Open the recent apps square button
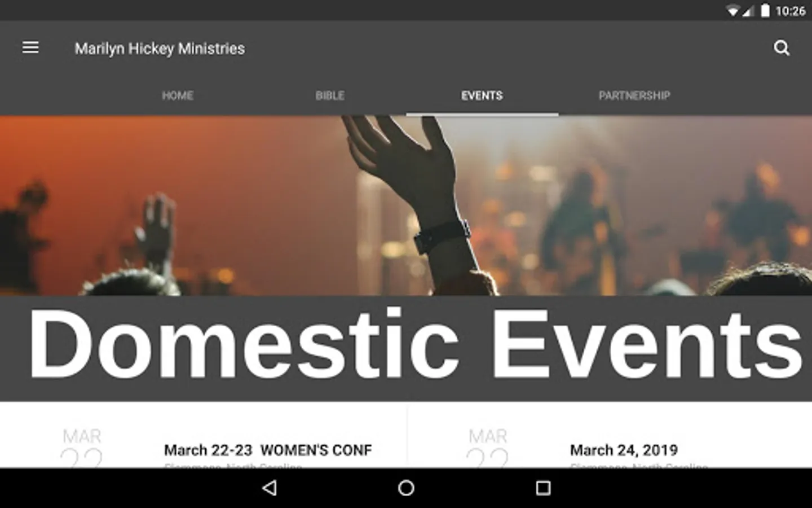This screenshot has height=508, width=812. tap(543, 488)
